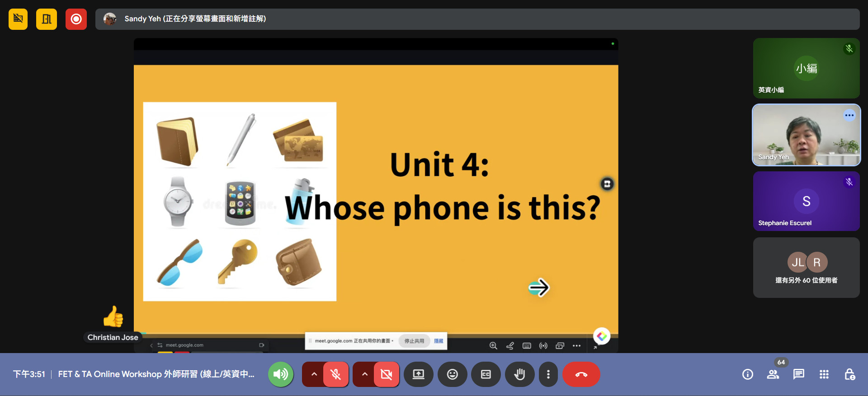The image size is (868, 396).
Task: Start presenting your screen
Action: tap(419, 374)
